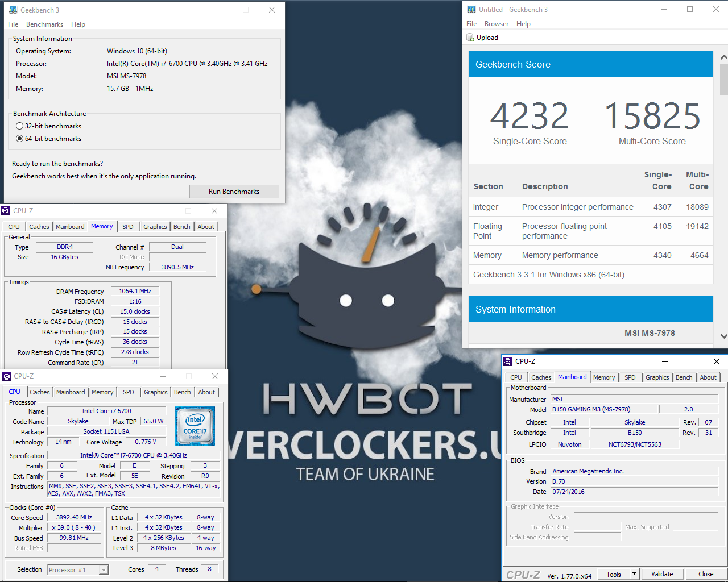Viewport: 728px width, 582px height.
Task: Click the Upload icon in results window
Action: 470,38
